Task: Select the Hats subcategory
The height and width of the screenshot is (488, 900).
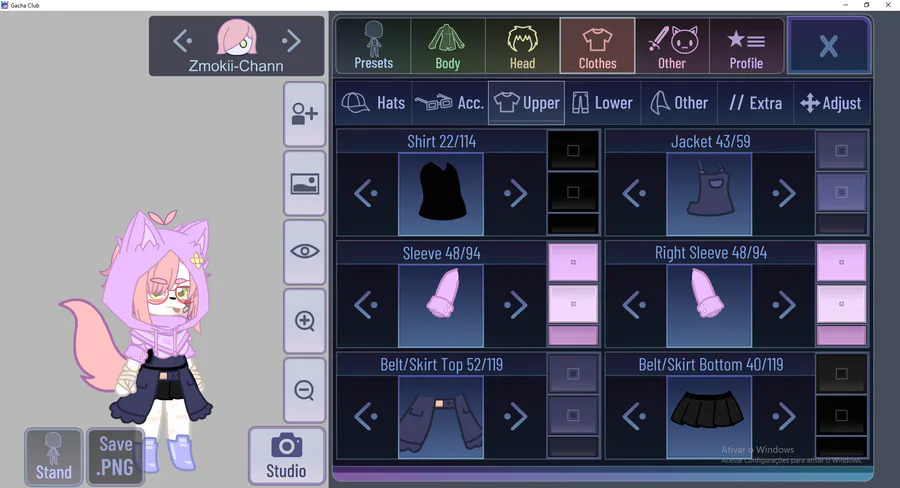Action: (374, 103)
